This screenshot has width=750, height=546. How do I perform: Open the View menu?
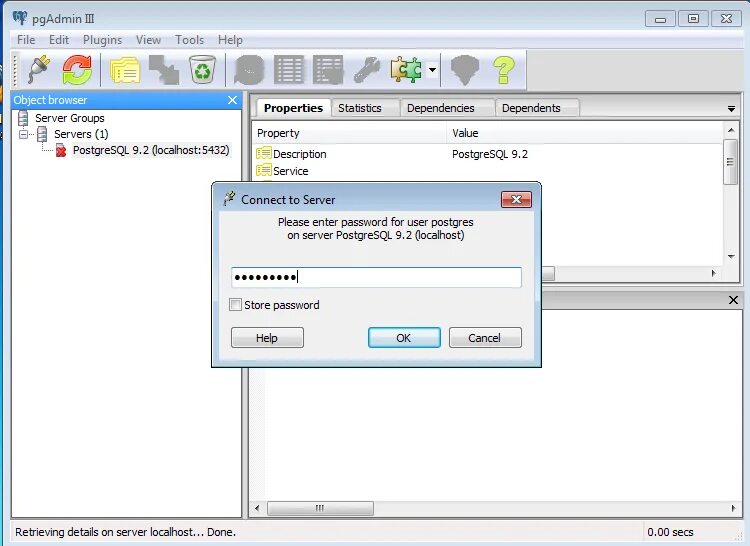[x=148, y=40]
